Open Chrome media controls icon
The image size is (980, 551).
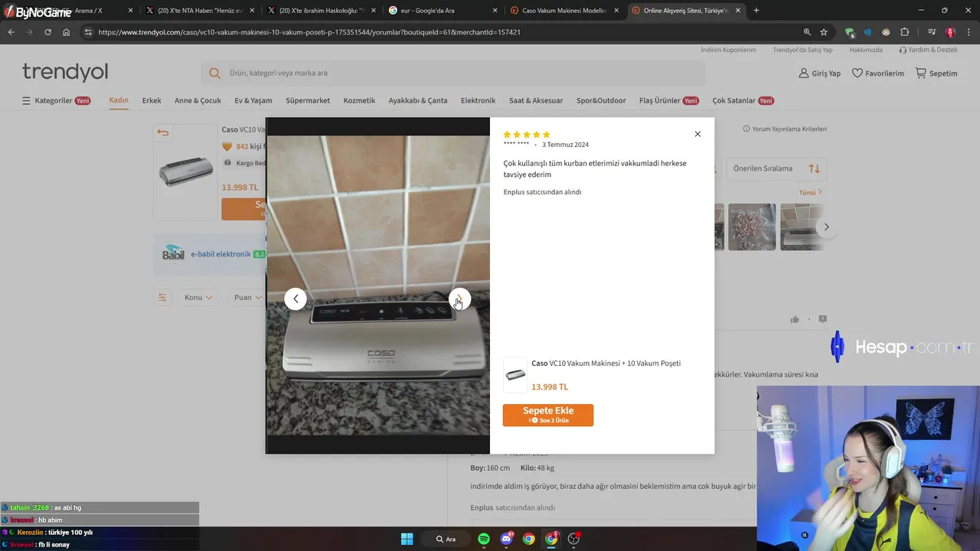tap(931, 32)
